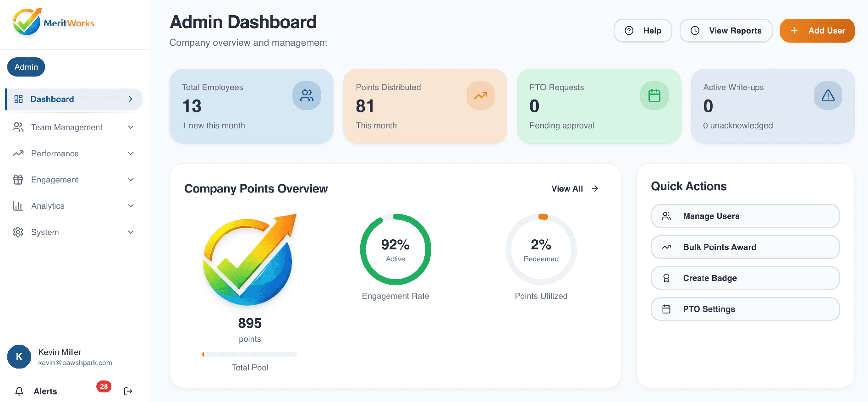Click the PTO Requests calendar icon
The height and width of the screenshot is (402, 868).
pyautogui.click(x=654, y=95)
